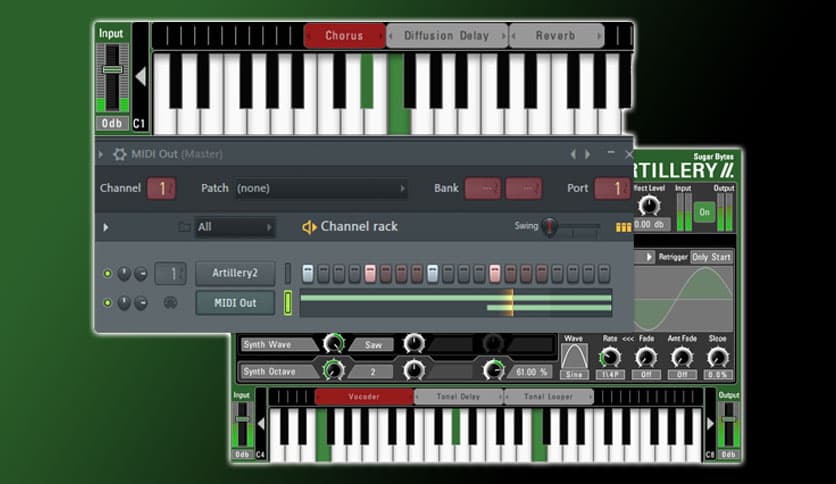Screen dimensions: 836x484
Task: Toggle Artillery On button
Action: pyautogui.click(x=704, y=212)
